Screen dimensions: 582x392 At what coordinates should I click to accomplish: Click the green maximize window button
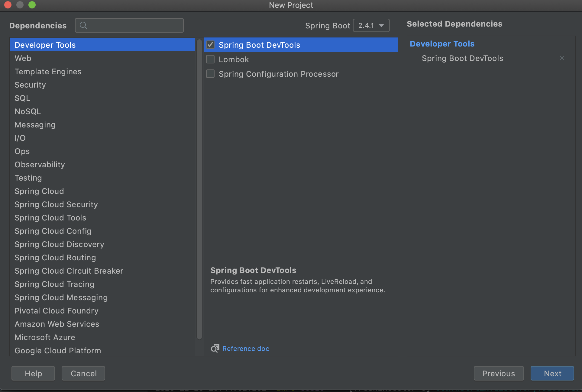32,5
